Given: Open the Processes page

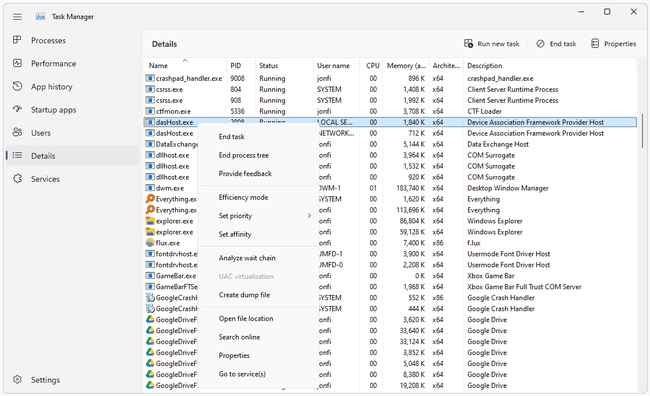Looking at the screenshot, I should click(73, 40).
